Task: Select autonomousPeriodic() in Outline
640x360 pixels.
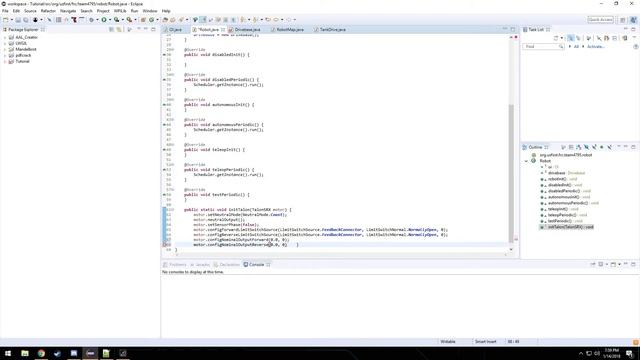Action: point(568,203)
